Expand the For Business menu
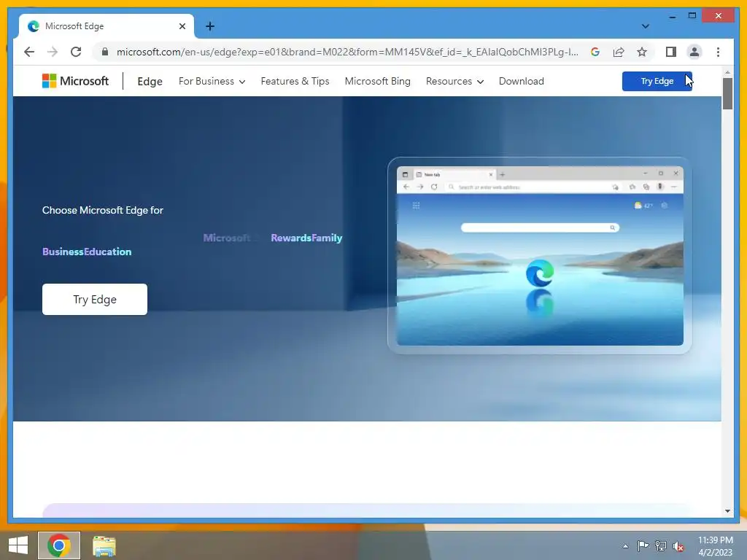Image resolution: width=747 pixels, height=560 pixels. tap(212, 82)
